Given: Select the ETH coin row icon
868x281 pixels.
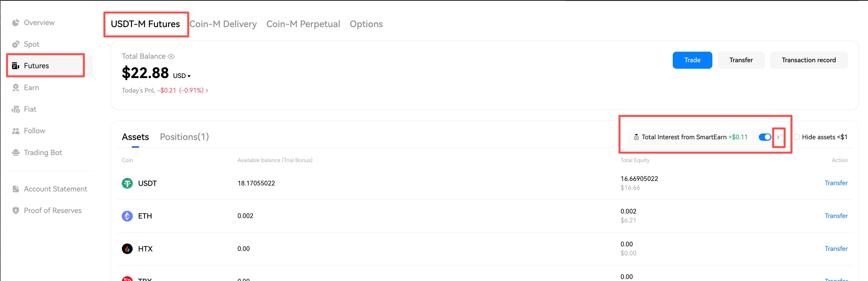Looking at the screenshot, I should pyautogui.click(x=127, y=216).
